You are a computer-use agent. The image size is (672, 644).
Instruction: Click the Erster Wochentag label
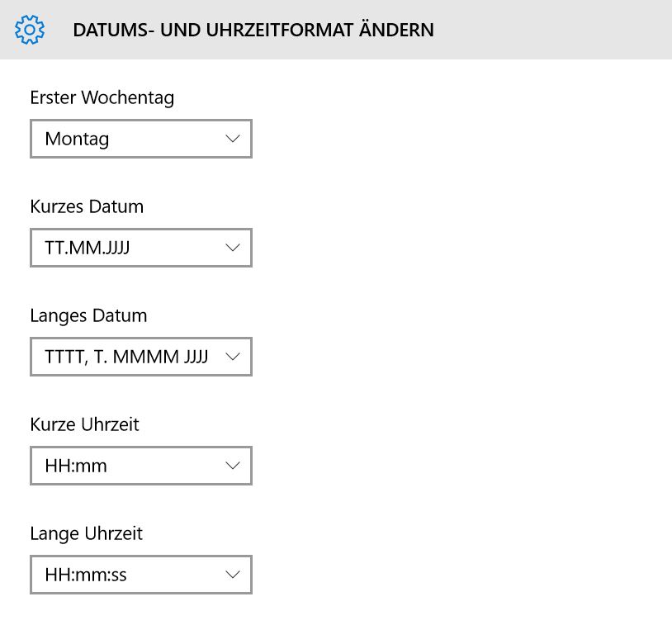102,98
